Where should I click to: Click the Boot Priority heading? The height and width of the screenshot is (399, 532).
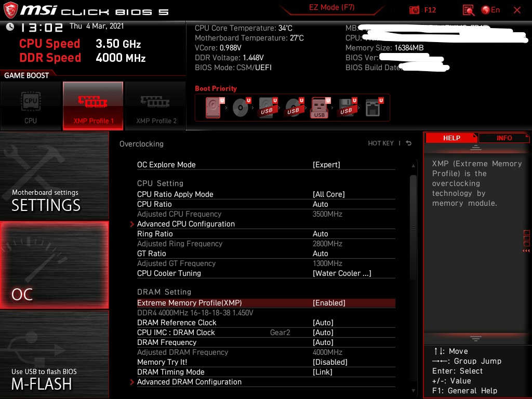[216, 88]
